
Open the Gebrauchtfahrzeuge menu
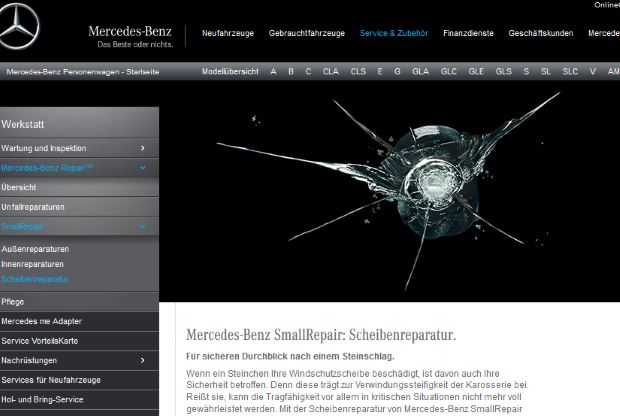pyautogui.click(x=306, y=33)
